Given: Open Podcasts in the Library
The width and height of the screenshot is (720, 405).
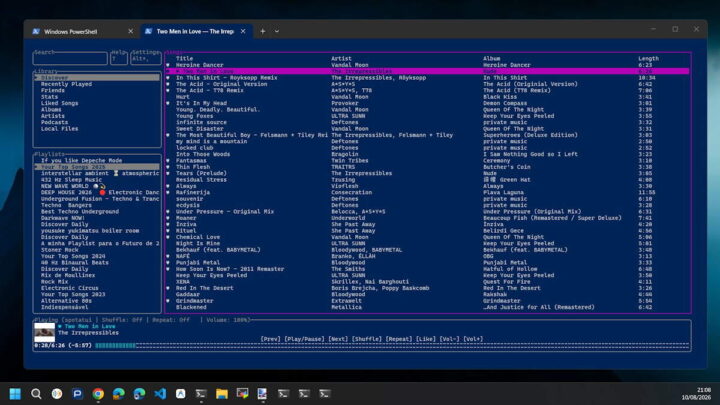Looking at the screenshot, I should pos(54,123).
